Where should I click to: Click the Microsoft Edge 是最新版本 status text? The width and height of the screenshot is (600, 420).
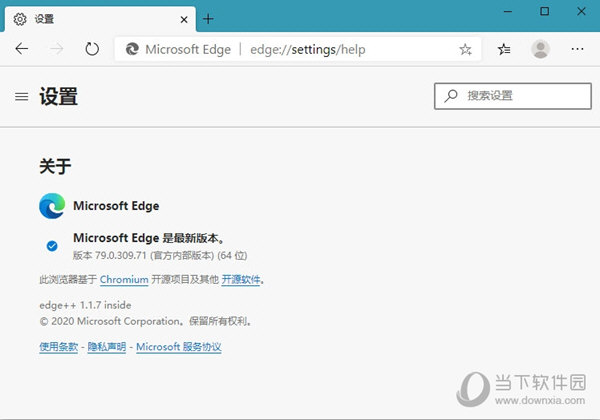(x=149, y=238)
